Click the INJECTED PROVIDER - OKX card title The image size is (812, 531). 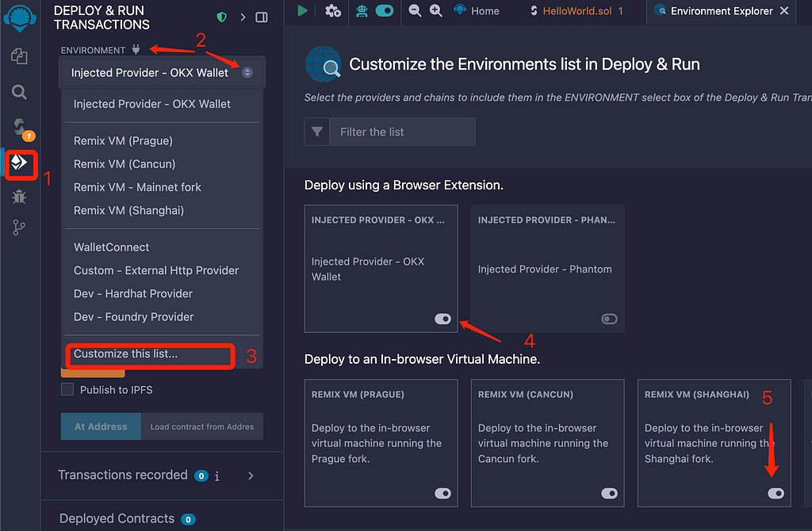click(x=378, y=220)
